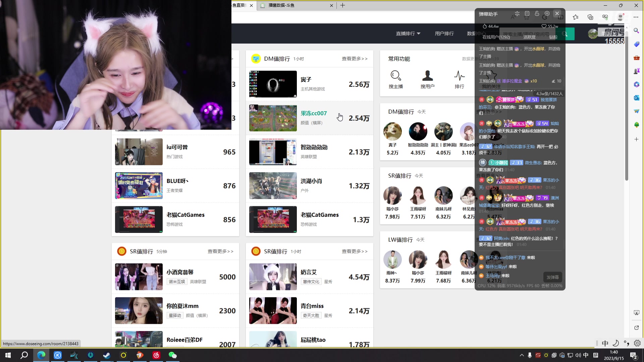This screenshot has height=362, width=644.
Task: Open the iu可可曾 streamer entry
Action: tap(175, 152)
